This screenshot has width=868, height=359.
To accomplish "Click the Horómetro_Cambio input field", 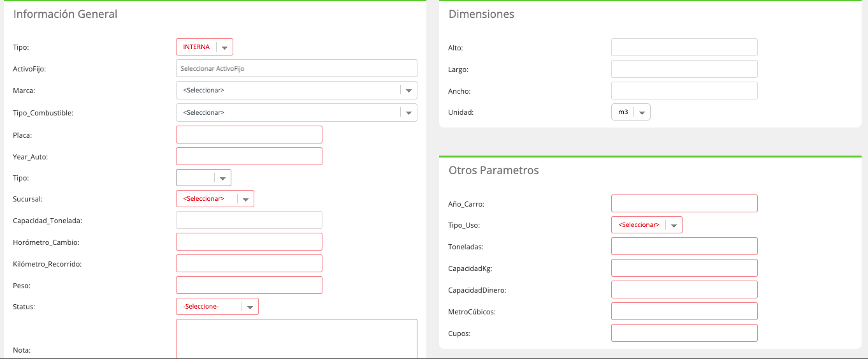I will click(x=249, y=242).
